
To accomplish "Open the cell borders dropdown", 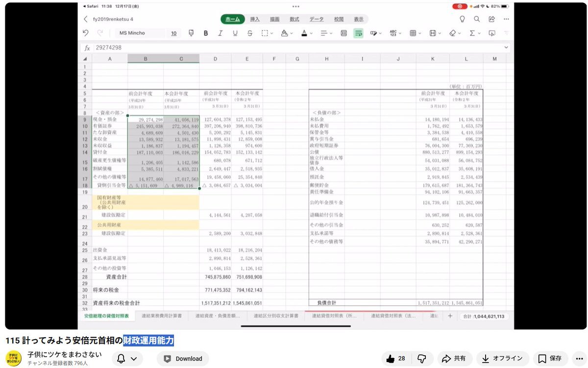I will pos(415,33).
